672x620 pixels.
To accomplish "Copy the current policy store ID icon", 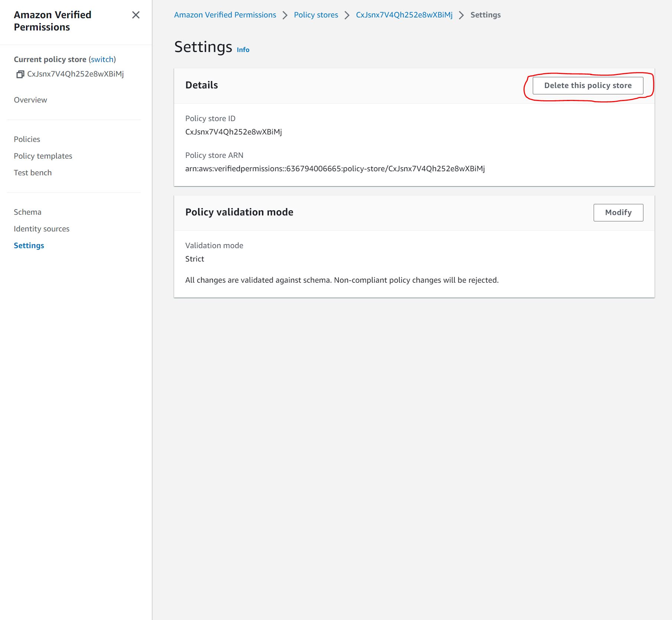I will 20,74.
